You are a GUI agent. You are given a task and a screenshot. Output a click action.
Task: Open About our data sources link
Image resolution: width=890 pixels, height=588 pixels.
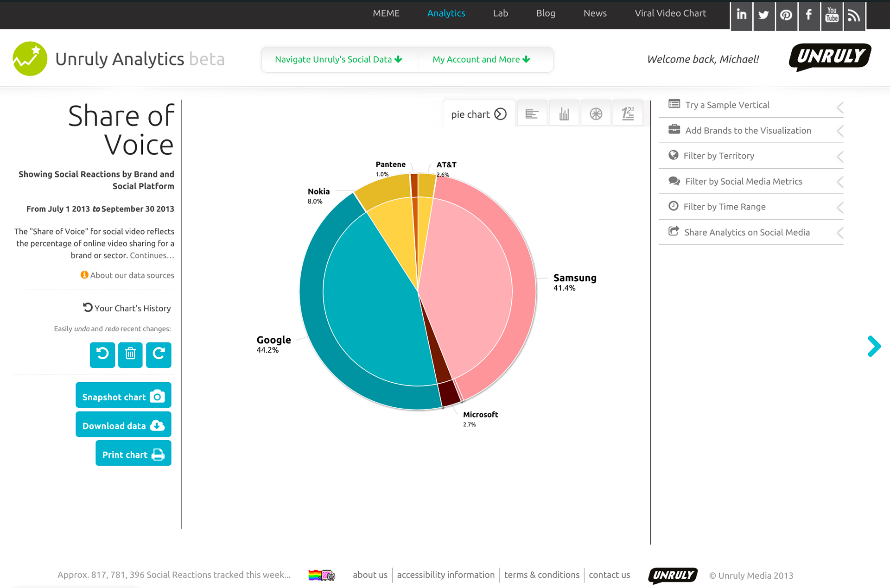tap(132, 275)
